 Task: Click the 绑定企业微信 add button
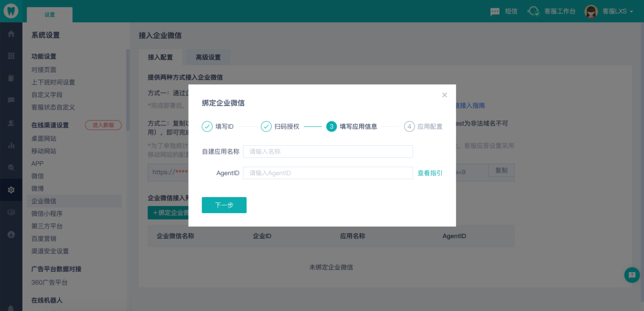tap(169, 213)
